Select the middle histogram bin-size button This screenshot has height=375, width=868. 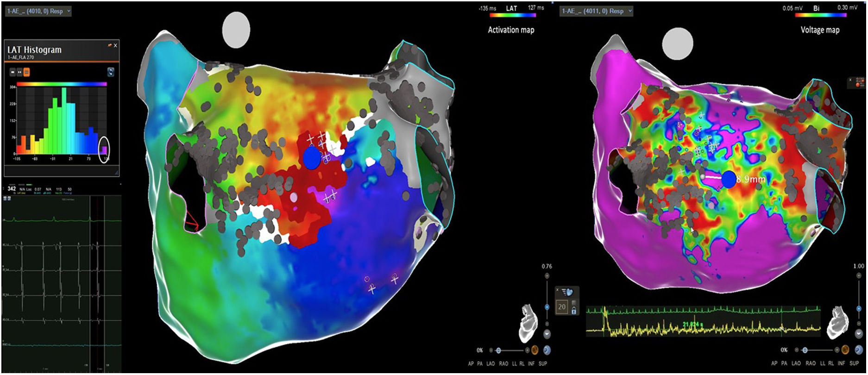click(19, 72)
